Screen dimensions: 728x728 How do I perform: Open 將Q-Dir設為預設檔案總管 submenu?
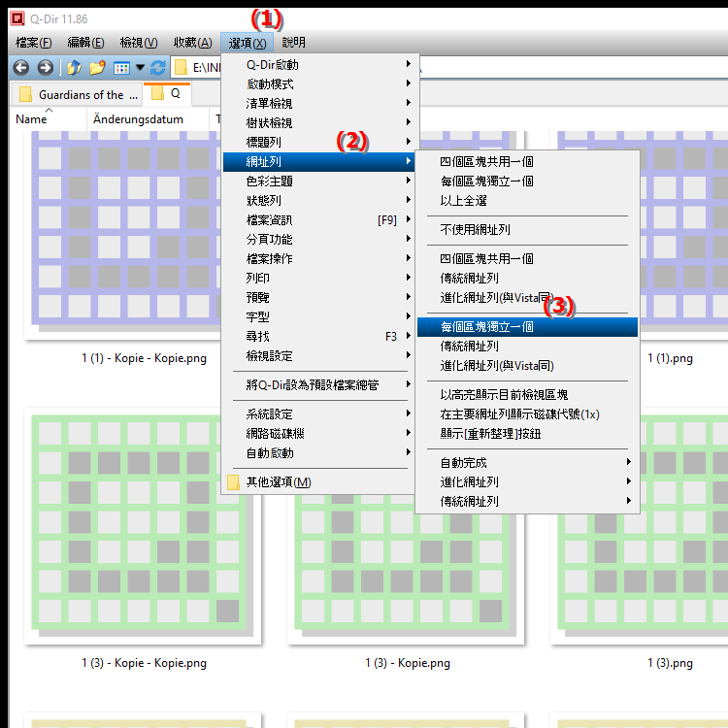coord(319,385)
